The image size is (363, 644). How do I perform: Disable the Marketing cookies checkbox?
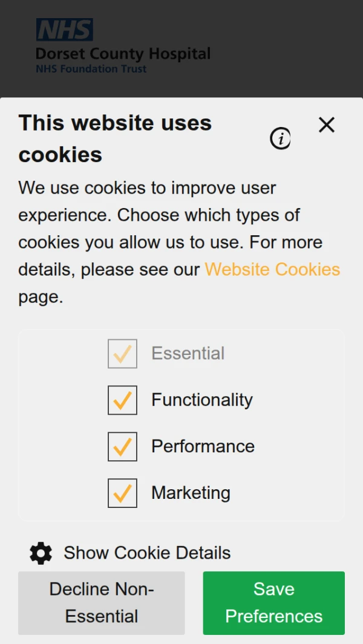[x=122, y=493]
